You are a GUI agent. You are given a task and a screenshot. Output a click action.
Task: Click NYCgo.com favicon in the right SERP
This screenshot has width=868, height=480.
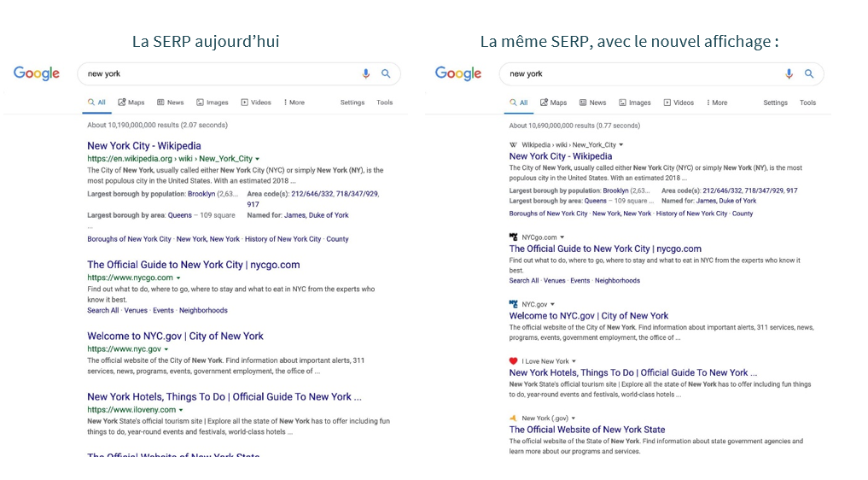(x=513, y=237)
